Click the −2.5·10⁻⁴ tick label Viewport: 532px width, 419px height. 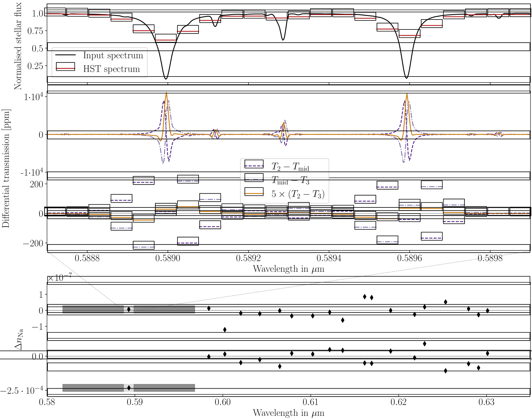coord(22,391)
